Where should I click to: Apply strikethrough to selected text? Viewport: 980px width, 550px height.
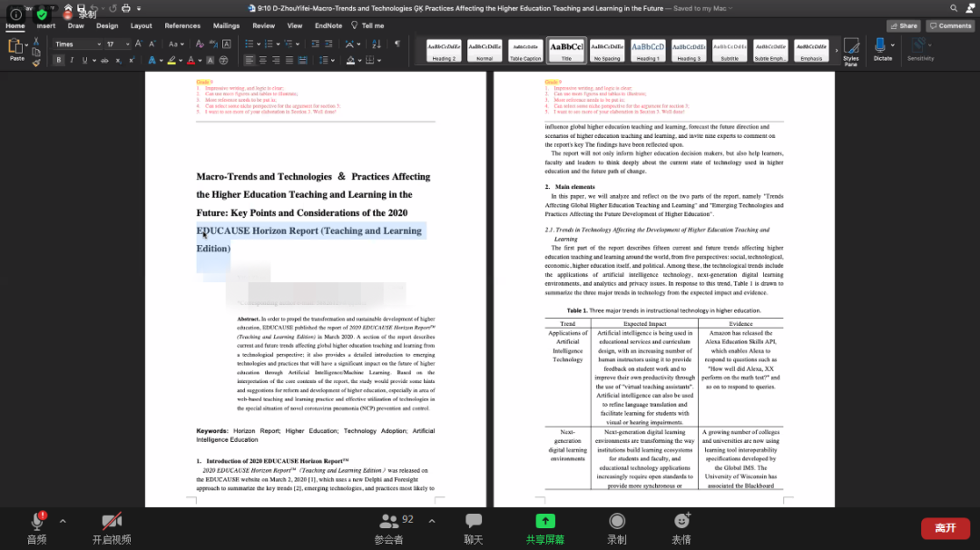105,61
